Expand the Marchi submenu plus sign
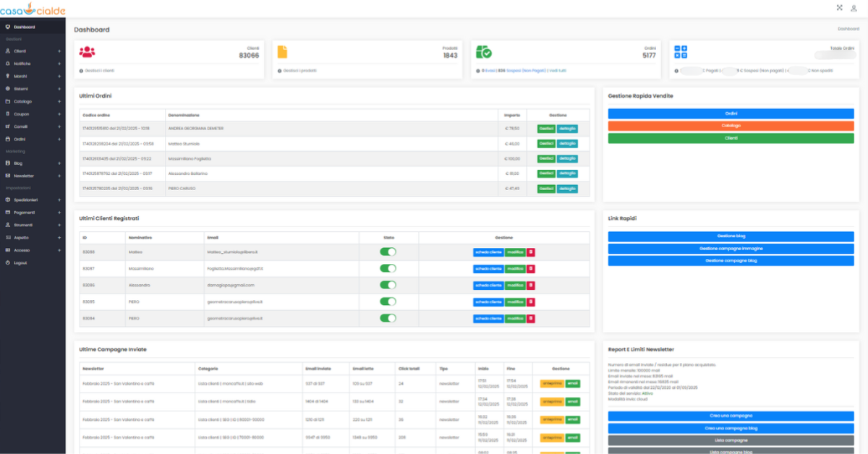 tap(59, 76)
